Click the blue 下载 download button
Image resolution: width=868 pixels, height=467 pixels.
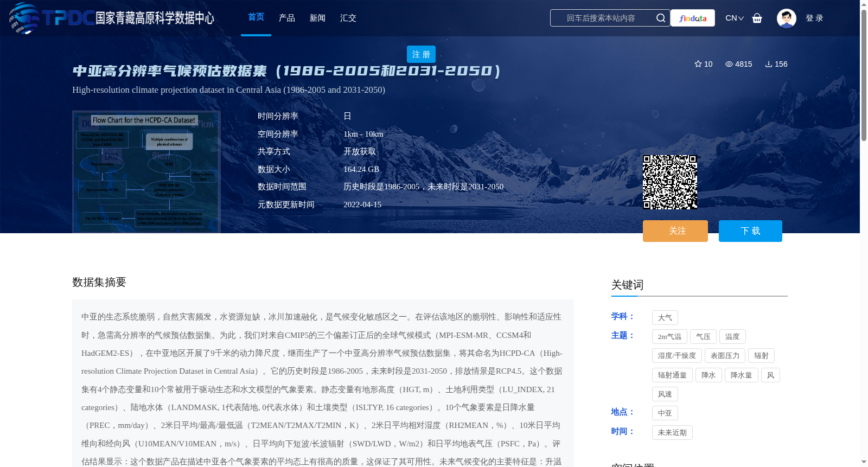750,231
